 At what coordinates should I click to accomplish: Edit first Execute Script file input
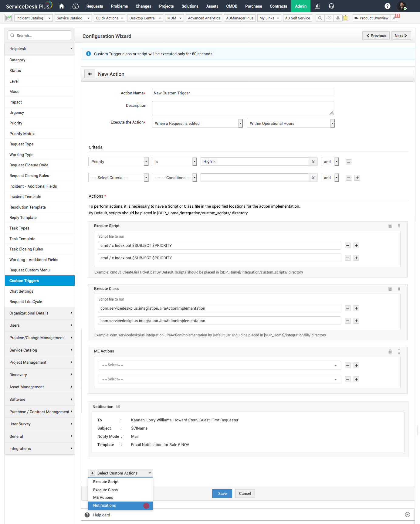[219, 245]
